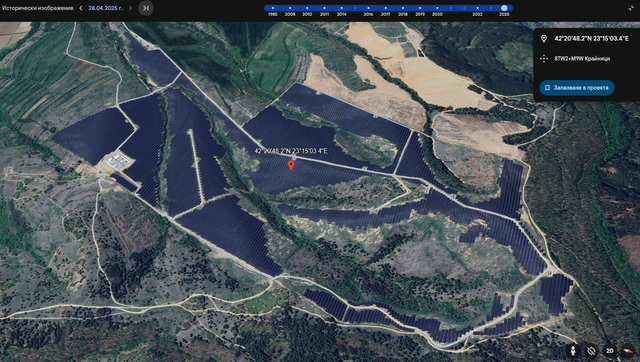The image size is (640, 362).
Task: Select the 1985 timeline point
Action: 273,8
